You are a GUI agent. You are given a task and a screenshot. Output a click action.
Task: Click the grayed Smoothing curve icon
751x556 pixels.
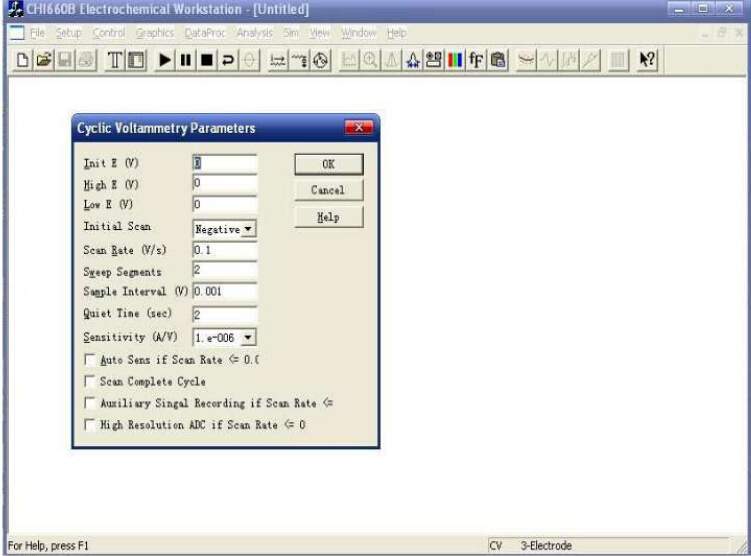tap(526, 60)
